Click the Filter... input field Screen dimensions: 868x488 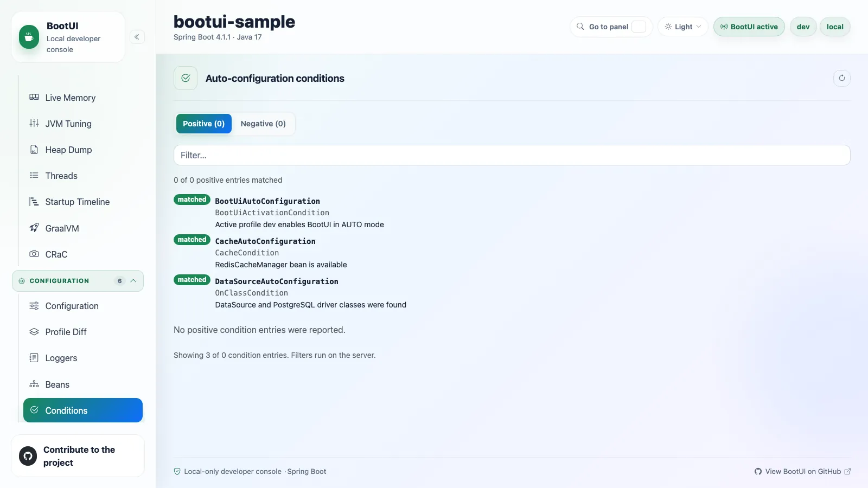pos(512,155)
